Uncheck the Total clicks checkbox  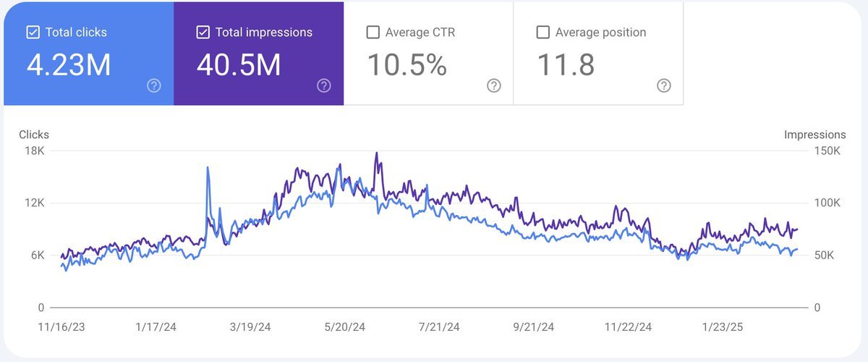[33, 33]
